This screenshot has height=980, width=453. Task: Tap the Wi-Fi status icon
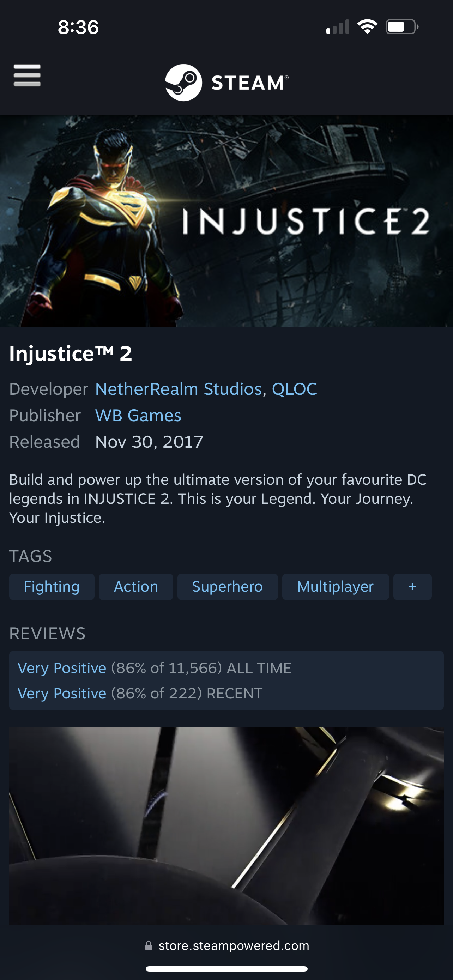coord(367,26)
